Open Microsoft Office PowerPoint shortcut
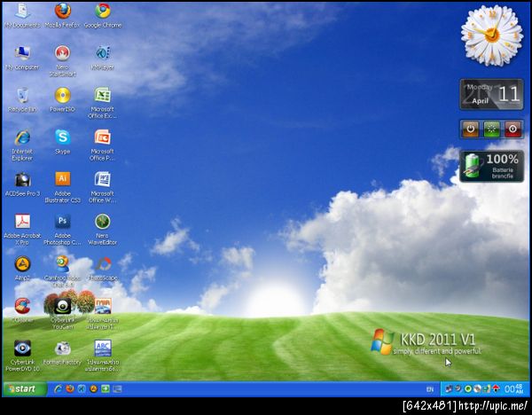This screenshot has height=415, width=532. pos(103,145)
